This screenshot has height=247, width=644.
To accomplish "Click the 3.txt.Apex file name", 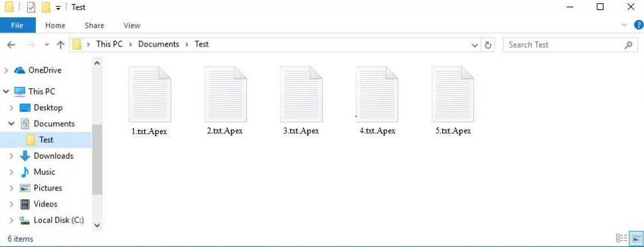I will 301,131.
